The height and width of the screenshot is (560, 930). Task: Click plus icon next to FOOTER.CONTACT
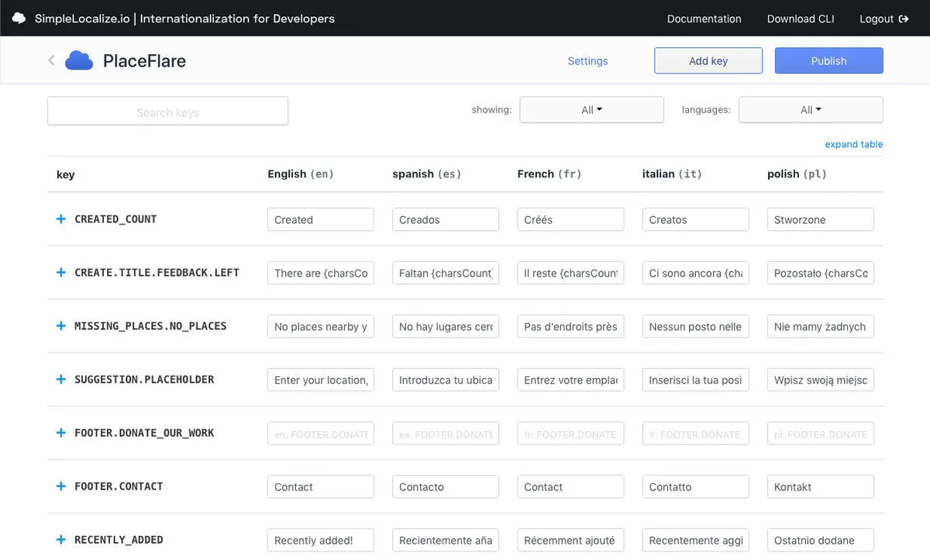61,486
